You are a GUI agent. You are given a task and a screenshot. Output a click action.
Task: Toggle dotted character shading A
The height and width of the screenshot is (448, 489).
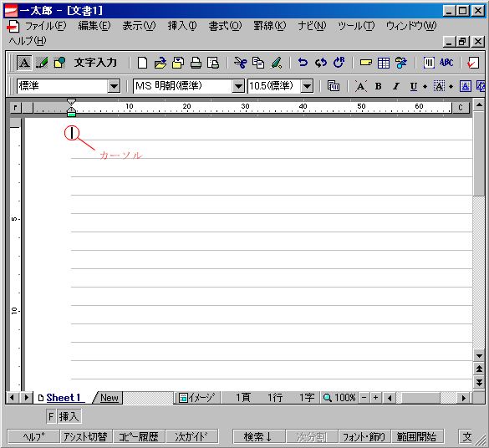point(439,86)
